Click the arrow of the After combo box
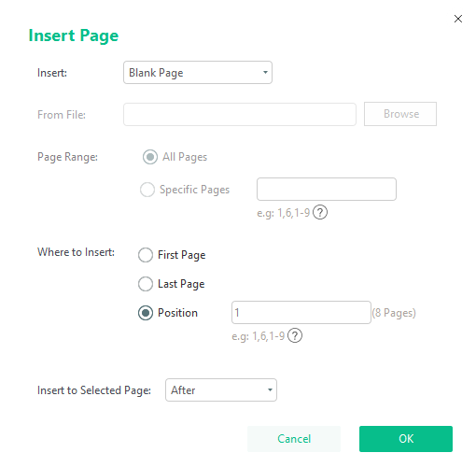476x467 pixels. [x=270, y=390]
